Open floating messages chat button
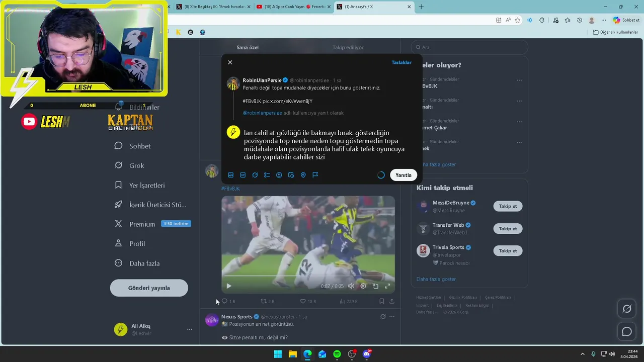 627,331
